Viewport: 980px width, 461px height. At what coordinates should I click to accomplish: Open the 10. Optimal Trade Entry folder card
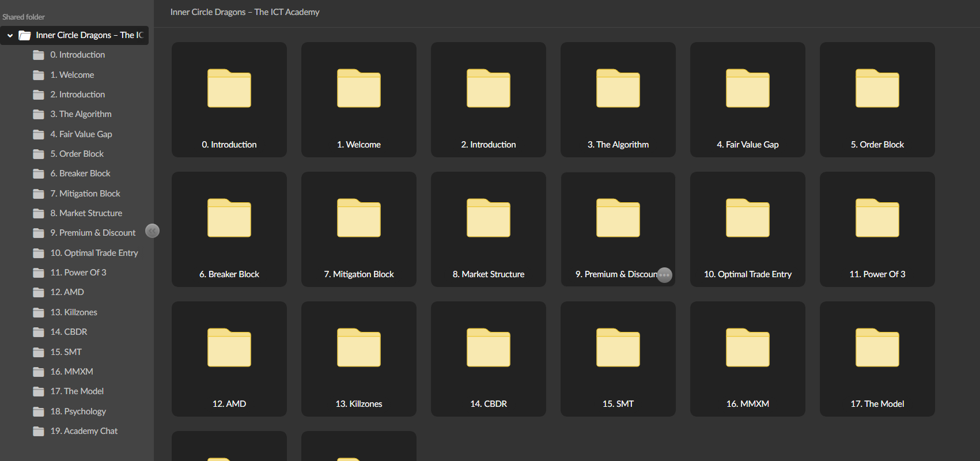(x=748, y=229)
